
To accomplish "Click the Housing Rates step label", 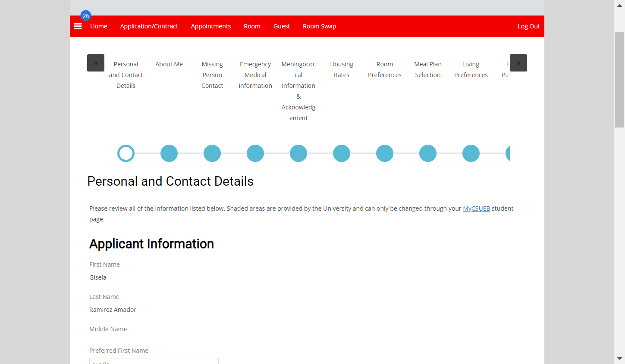I will click(342, 69).
